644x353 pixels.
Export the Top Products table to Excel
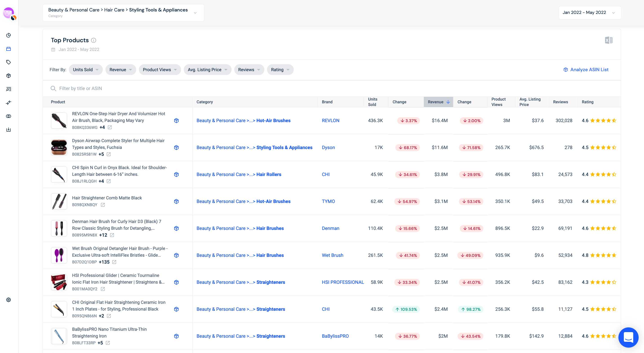[609, 40]
